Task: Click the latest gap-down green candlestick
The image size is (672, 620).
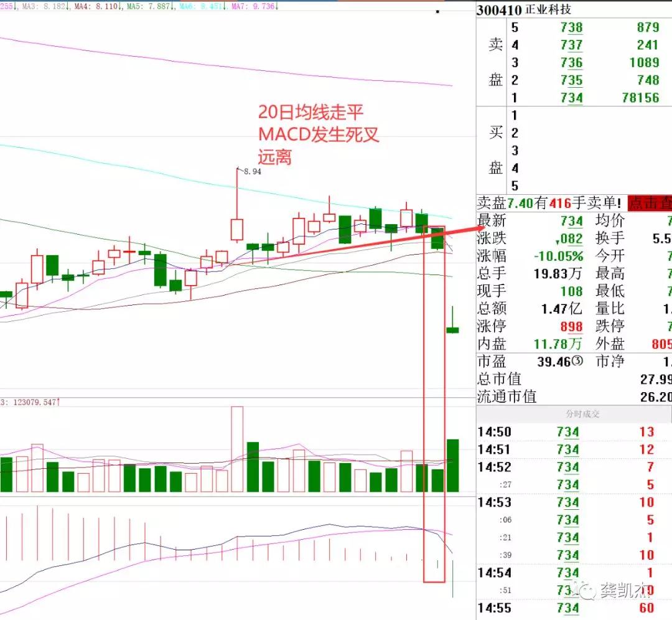Action: [x=452, y=320]
